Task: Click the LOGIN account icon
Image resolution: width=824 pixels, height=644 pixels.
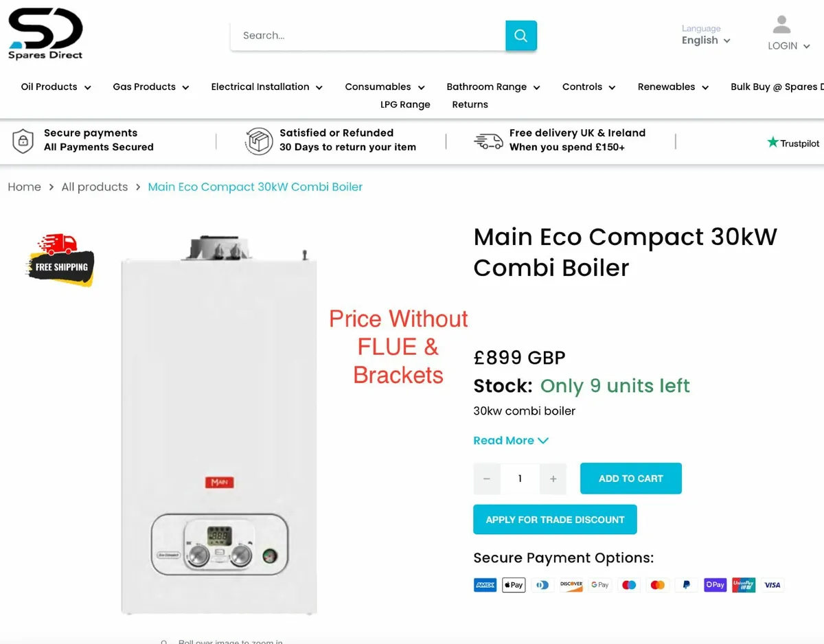Action: tap(781, 23)
